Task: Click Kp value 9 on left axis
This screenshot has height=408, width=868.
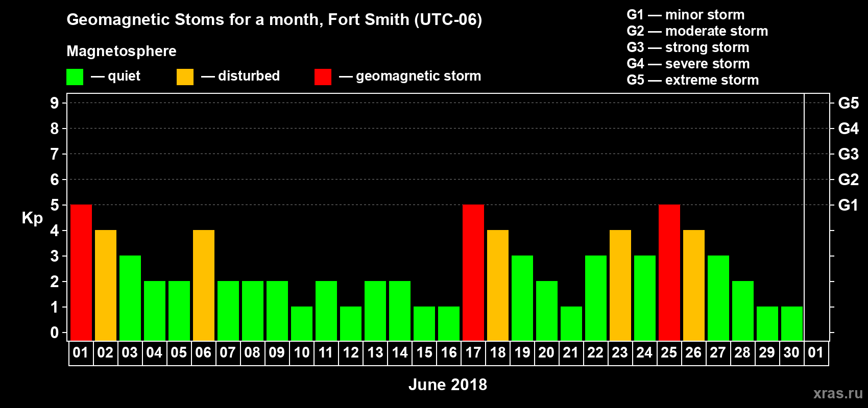Action: 55,103
